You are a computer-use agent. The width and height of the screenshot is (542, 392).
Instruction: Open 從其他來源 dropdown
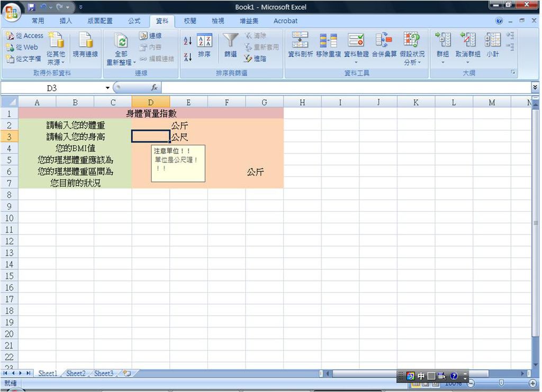[x=56, y=48]
